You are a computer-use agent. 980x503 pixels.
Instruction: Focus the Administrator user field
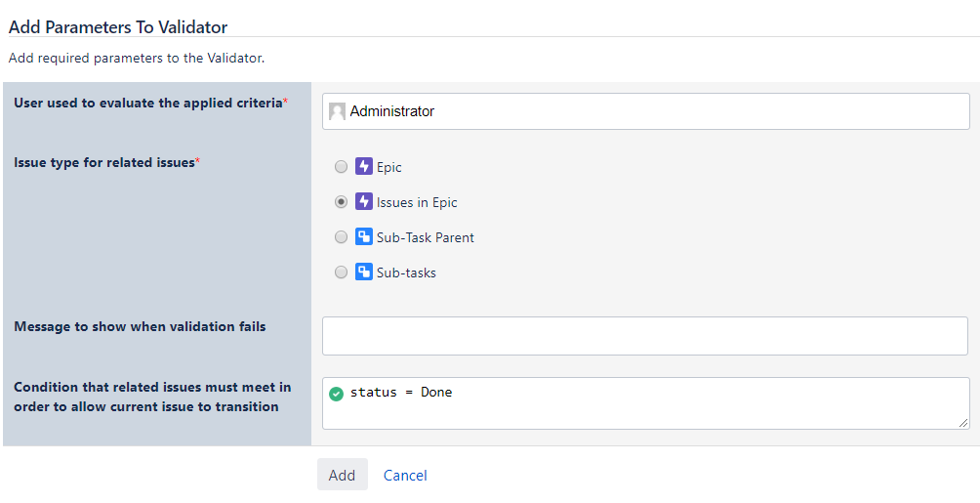coord(645,111)
